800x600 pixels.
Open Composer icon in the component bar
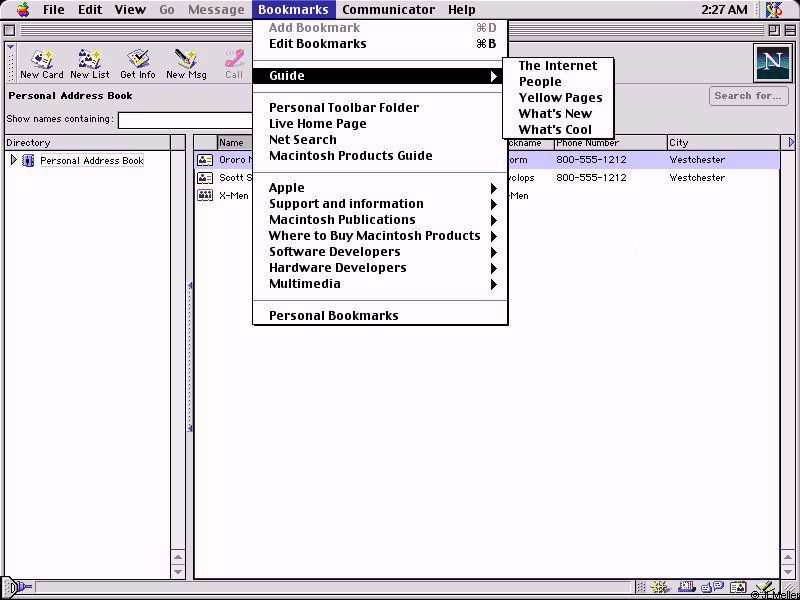(763, 588)
